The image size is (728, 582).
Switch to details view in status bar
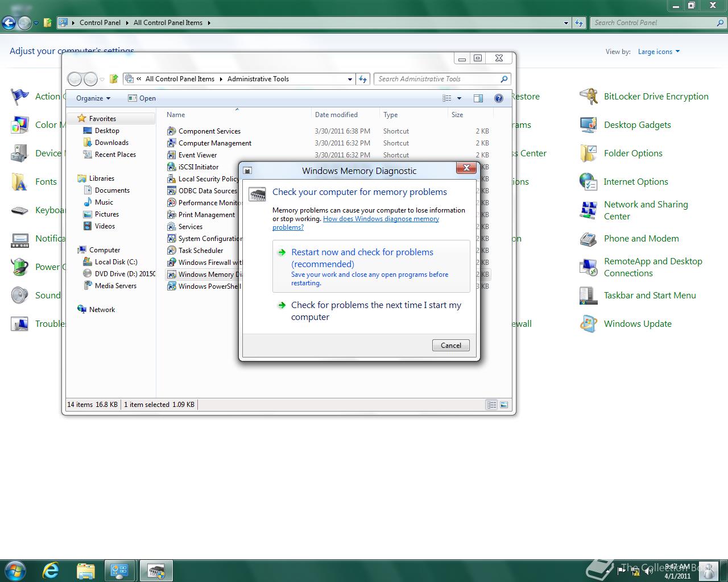491,405
